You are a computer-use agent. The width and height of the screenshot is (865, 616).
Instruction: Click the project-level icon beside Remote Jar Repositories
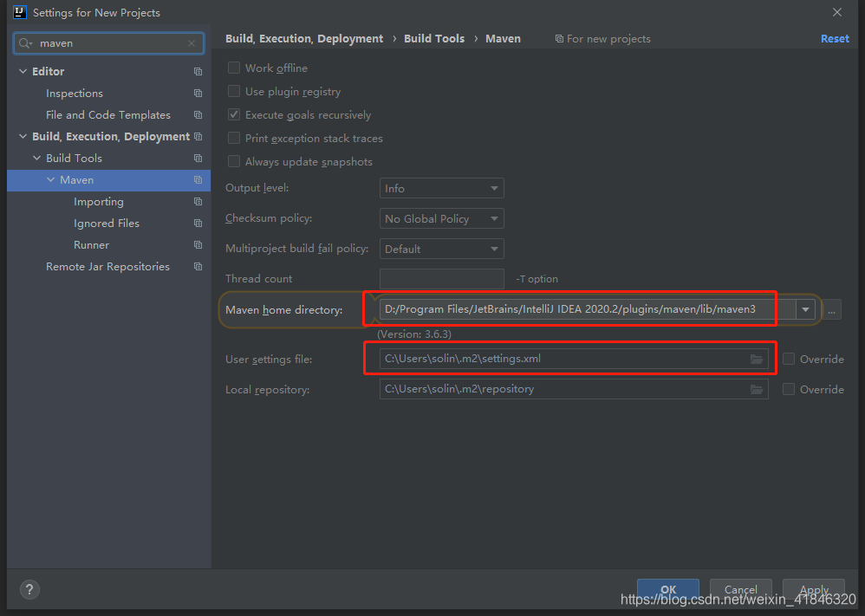(x=198, y=266)
